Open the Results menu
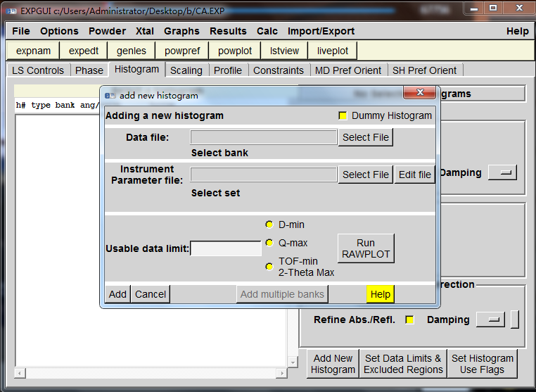Image resolution: width=536 pixels, height=392 pixels. pos(228,31)
